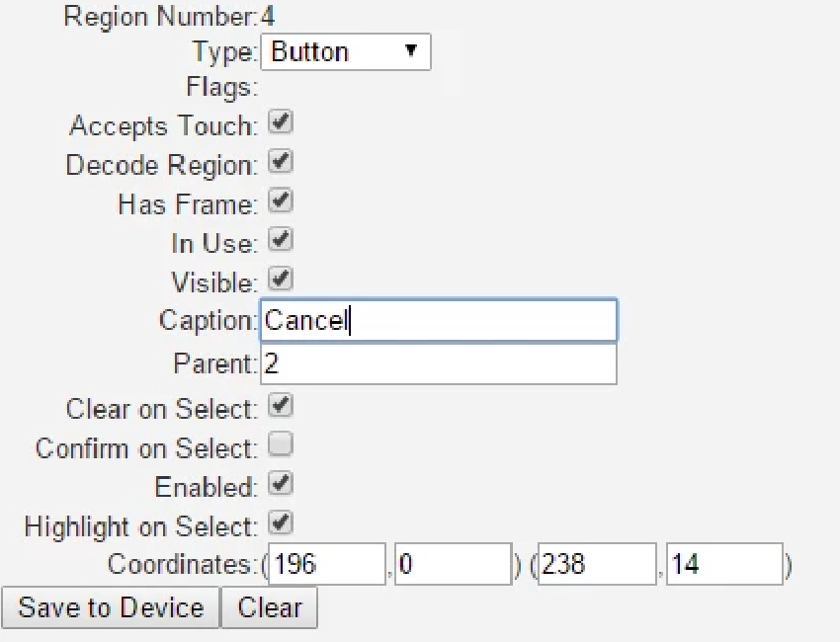Image resolution: width=840 pixels, height=642 pixels.
Task: Toggle the Visible checkbox
Action: point(281,279)
